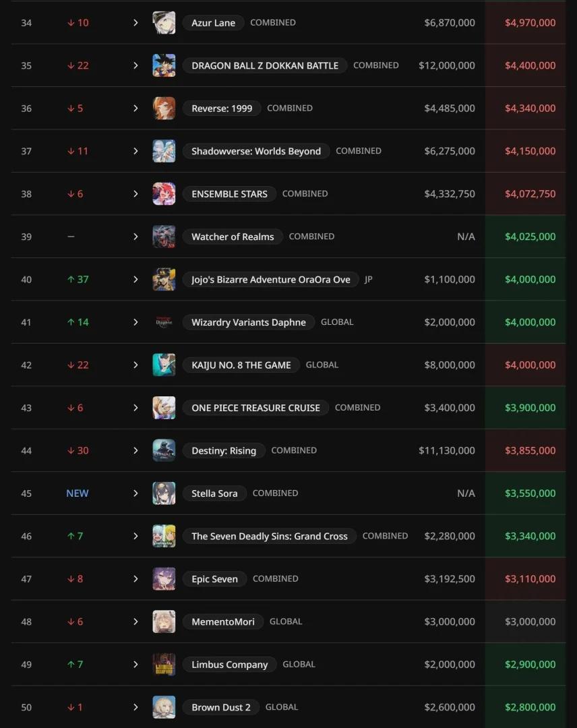Click the GLOBAL tag next to Limbus Company
577x728 pixels.
(299, 664)
